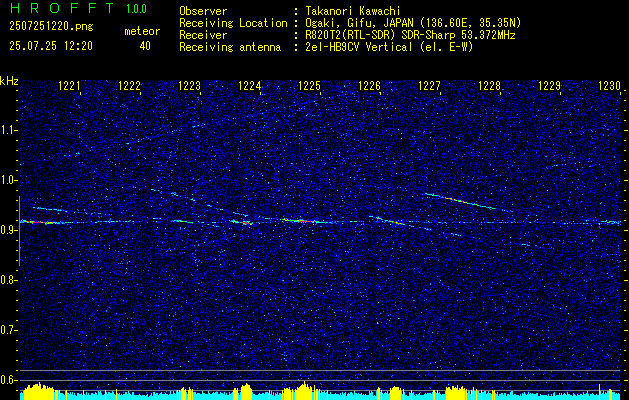Click the Receiving antenna label
Viewport: 629px width, 400px height.
pyautogui.click(x=230, y=47)
